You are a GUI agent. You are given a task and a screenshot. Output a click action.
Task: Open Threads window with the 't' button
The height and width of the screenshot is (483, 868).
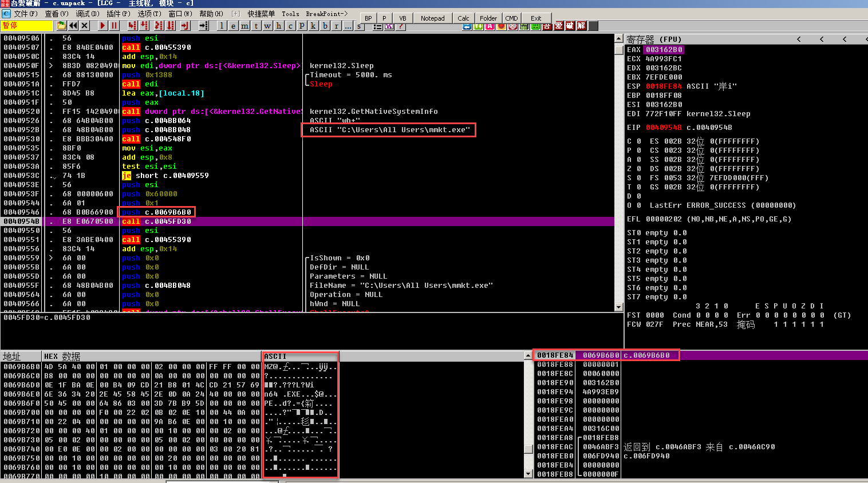pos(256,26)
